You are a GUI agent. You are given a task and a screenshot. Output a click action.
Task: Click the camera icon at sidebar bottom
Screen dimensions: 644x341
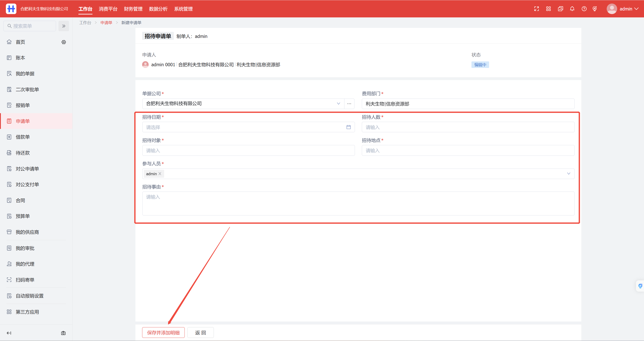click(63, 333)
